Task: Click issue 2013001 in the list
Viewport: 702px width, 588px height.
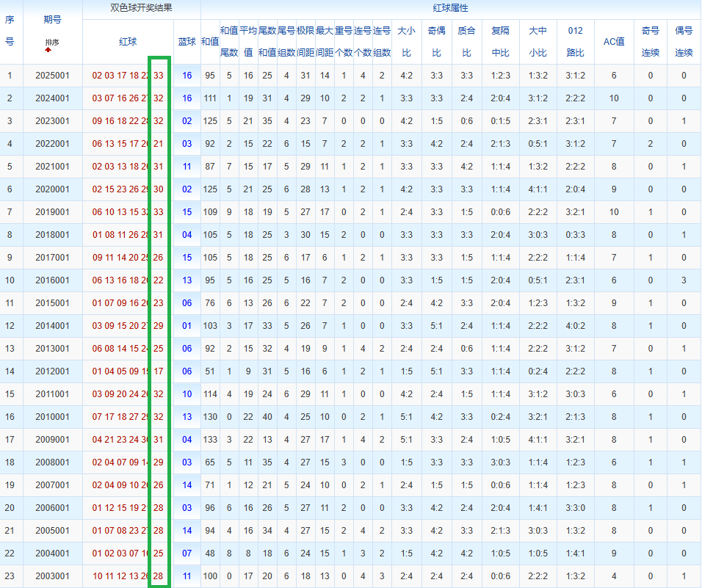Action: pos(51,349)
